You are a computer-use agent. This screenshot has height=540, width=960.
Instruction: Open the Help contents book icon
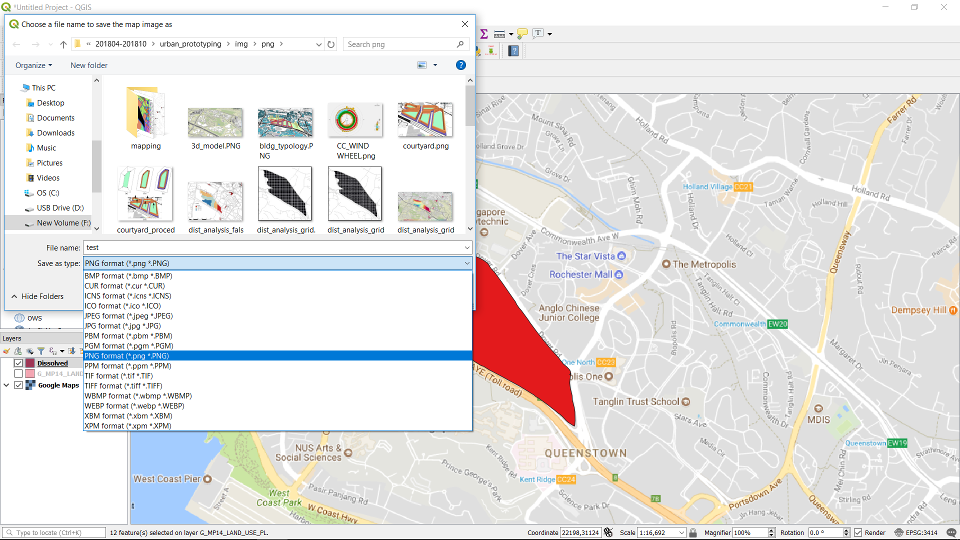515,51
